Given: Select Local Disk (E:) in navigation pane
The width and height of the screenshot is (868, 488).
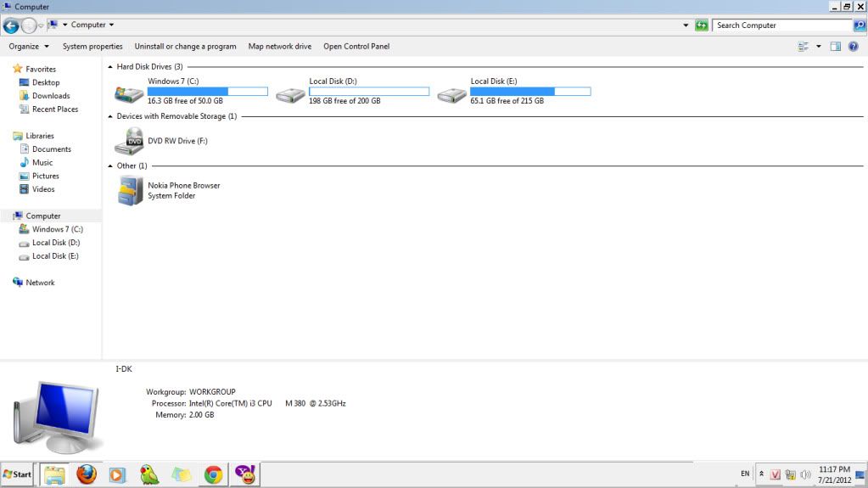Looking at the screenshot, I should [55, 256].
